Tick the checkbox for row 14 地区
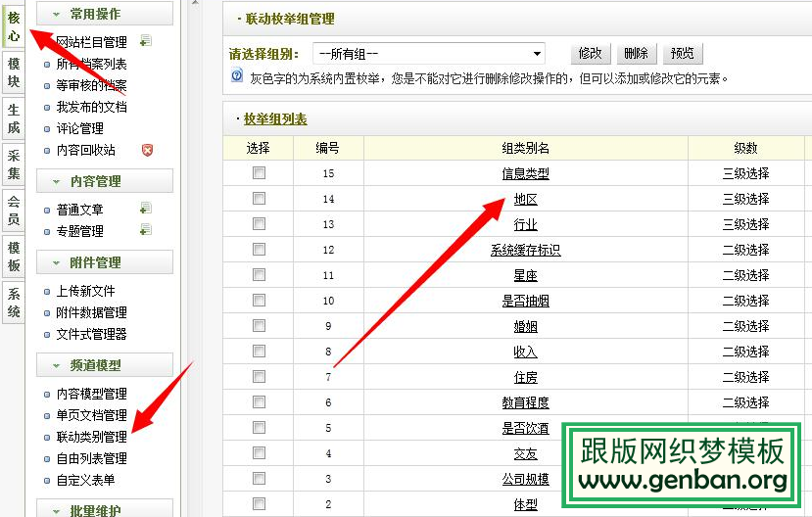The height and width of the screenshot is (517, 812). 259,198
